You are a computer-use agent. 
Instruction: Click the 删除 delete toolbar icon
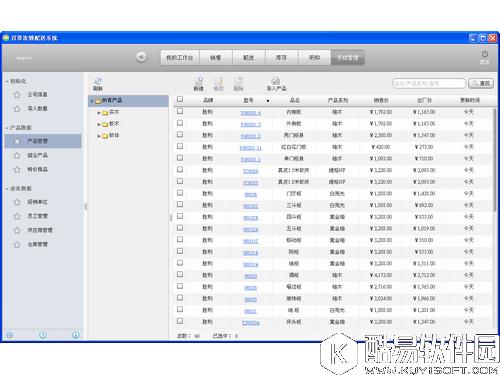coord(238,81)
